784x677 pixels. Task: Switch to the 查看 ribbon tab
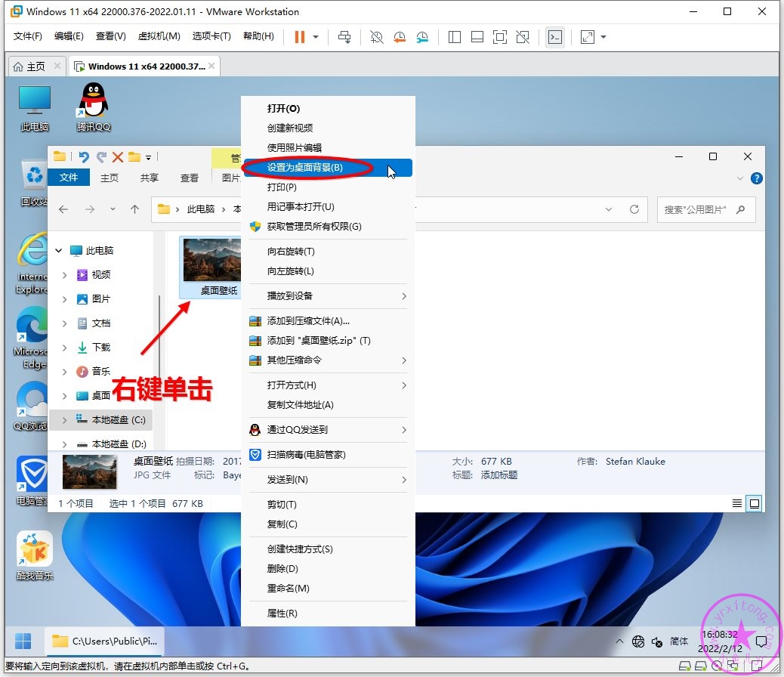(189, 178)
